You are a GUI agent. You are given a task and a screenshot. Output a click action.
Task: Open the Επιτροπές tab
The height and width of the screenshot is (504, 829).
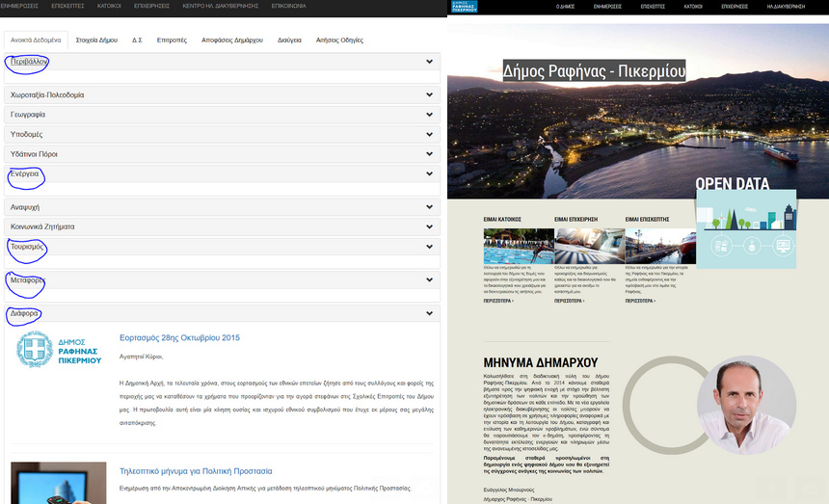click(172, 40)
